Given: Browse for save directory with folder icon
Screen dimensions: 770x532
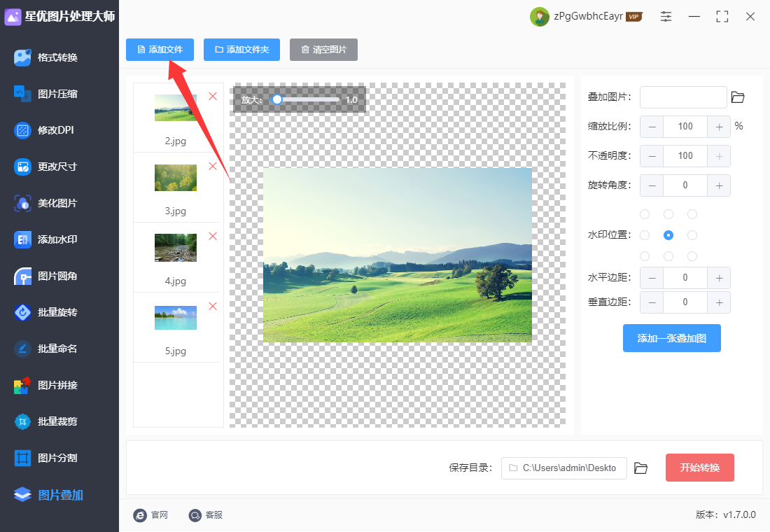Looking at the screenshot, I should (x=640, y=468).
